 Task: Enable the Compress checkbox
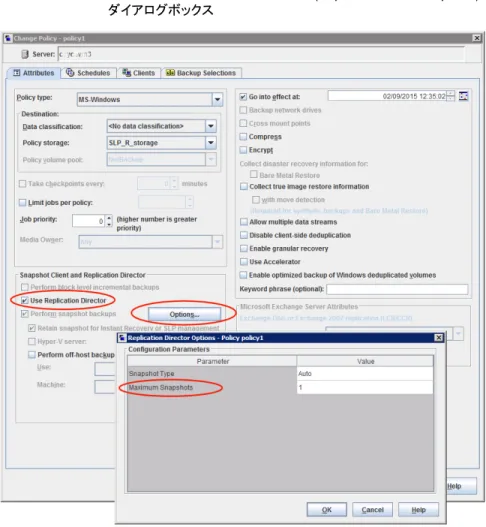[x=243, y=136]
